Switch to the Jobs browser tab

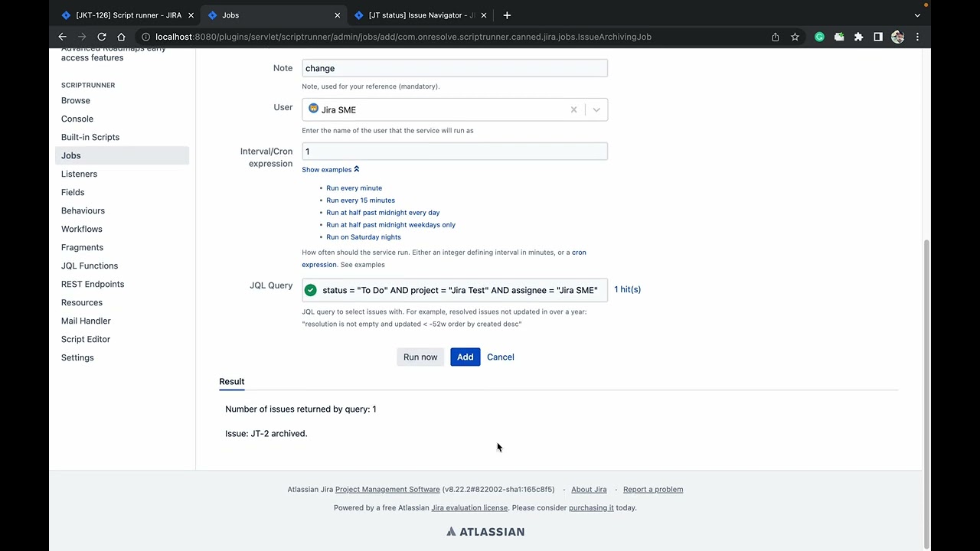pos(275,15)
